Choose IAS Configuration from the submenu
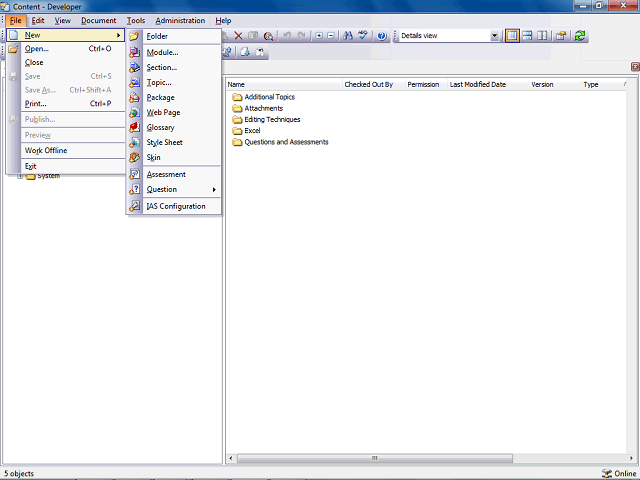The image size is (640, 480). coord(174,206)
